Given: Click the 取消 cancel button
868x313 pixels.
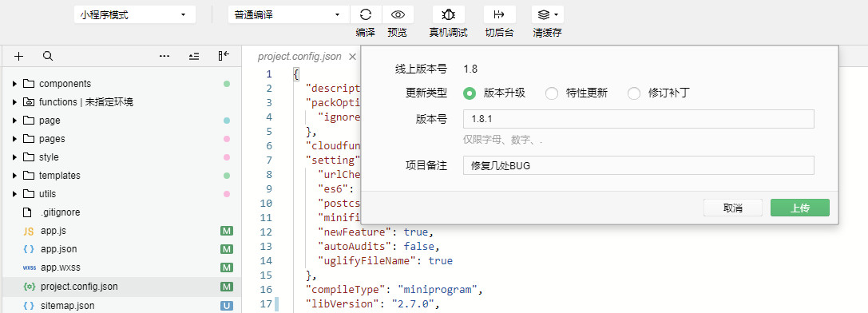Looking at the screenshot, I should (x=733, y=208).
